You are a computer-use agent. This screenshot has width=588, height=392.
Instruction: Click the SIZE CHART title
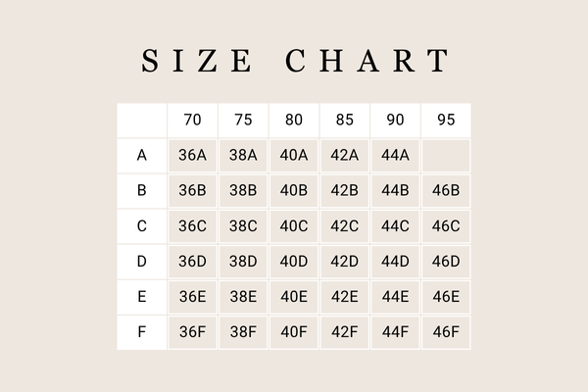pyautogui.click(x=294, y=61)
